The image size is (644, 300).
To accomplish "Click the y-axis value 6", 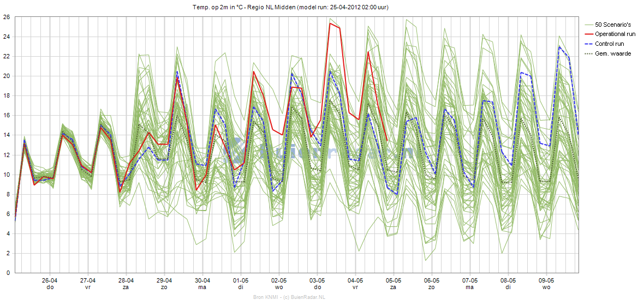I will pyautogui.click(x=8, y=214).
